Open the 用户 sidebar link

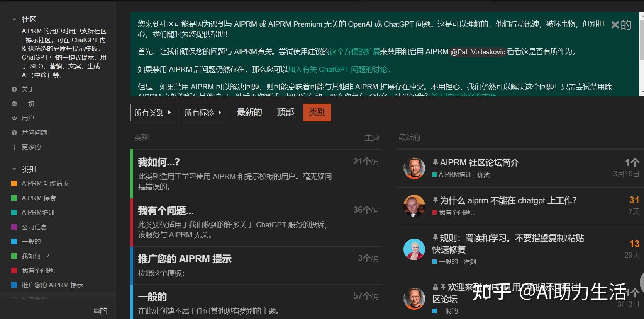click(28, 118)
